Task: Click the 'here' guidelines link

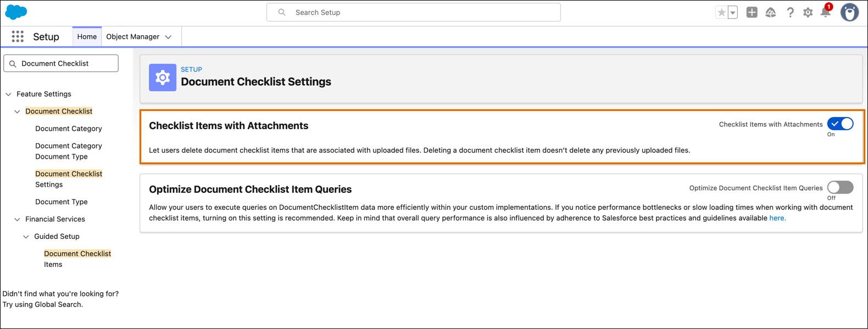Action: coord(777,218)
